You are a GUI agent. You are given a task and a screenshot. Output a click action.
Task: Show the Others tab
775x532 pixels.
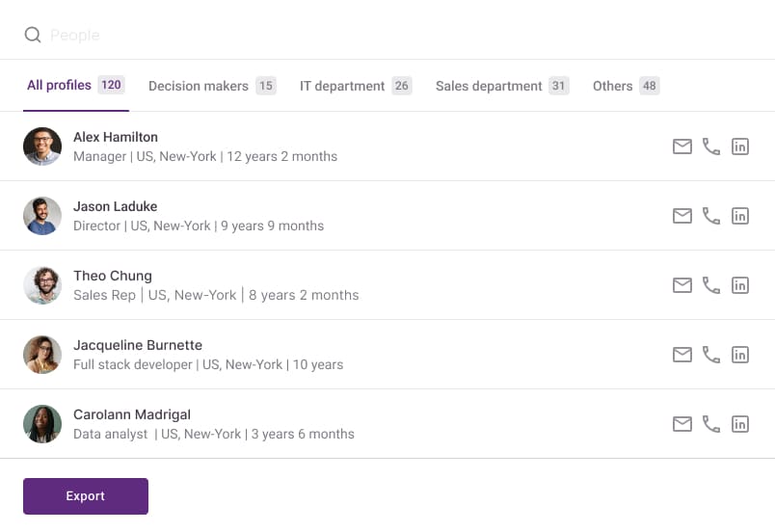626,86
